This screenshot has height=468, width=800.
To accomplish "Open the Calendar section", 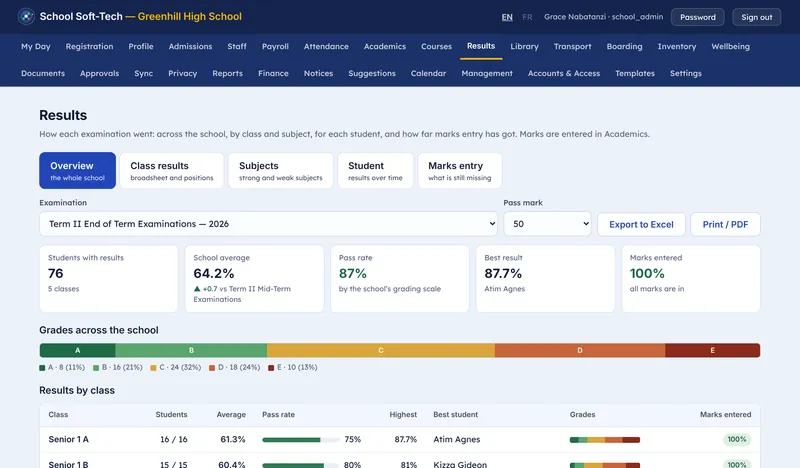I will (x=428, y=73).
